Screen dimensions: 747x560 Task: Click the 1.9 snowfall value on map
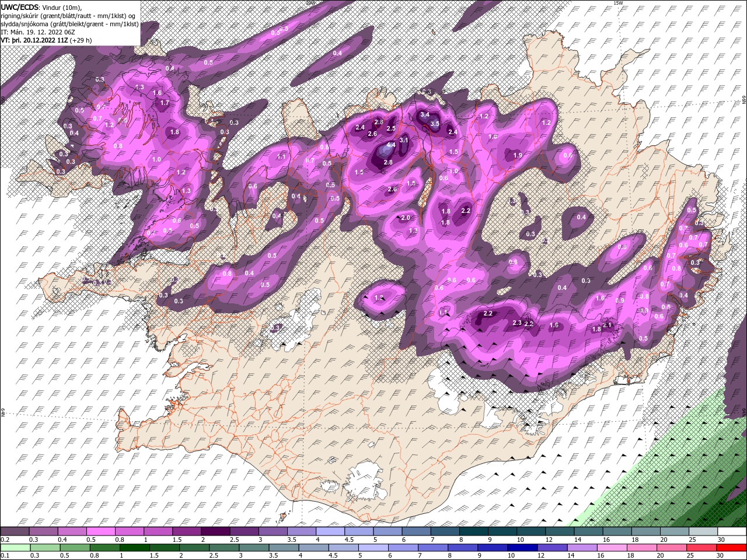(x=517, y=156)
